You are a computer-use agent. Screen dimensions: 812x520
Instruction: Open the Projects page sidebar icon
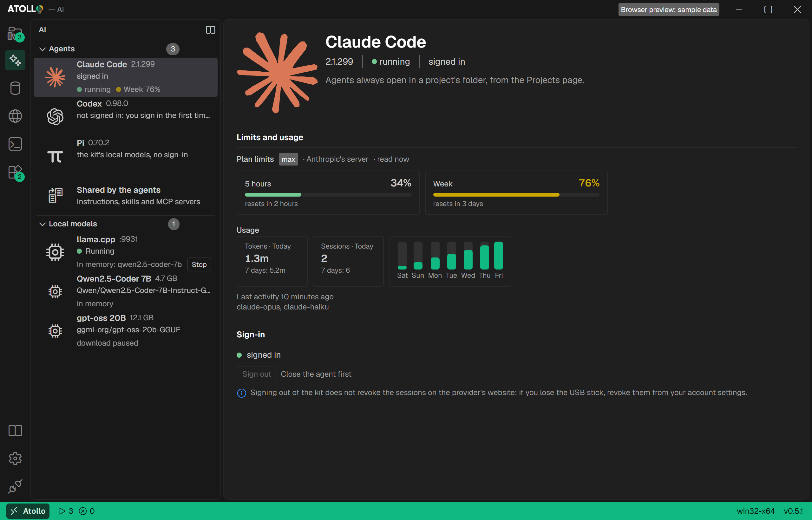click(x=15, y=33)
